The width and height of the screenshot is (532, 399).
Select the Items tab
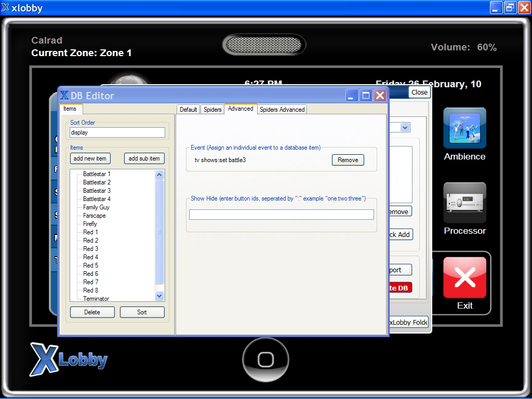pyautogui.click(x=70, y=109)
